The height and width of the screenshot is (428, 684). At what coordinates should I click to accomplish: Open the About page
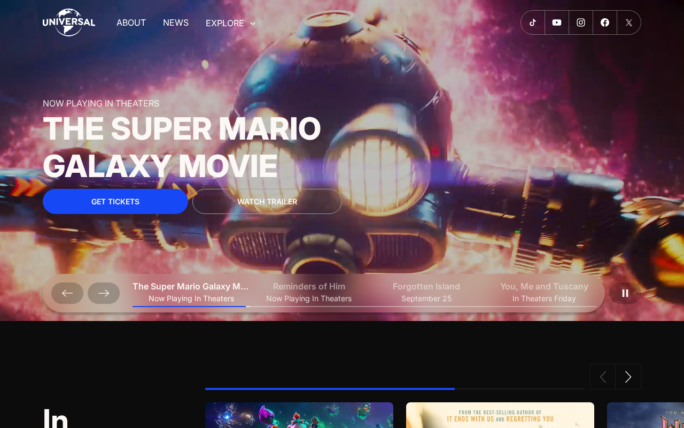[131, 23]
